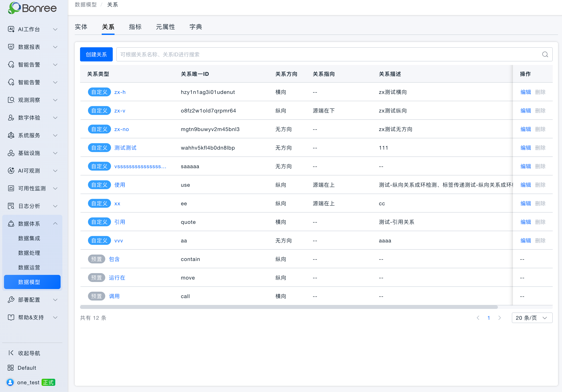The image size is (562, 392).
Task: Expand the 数字体验 menu chevron
Action: coord(55,118)
